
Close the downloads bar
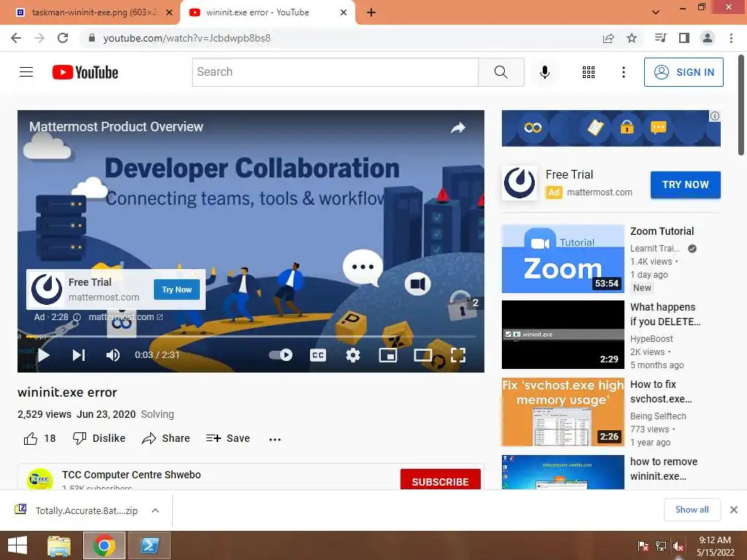coord(734,510)
